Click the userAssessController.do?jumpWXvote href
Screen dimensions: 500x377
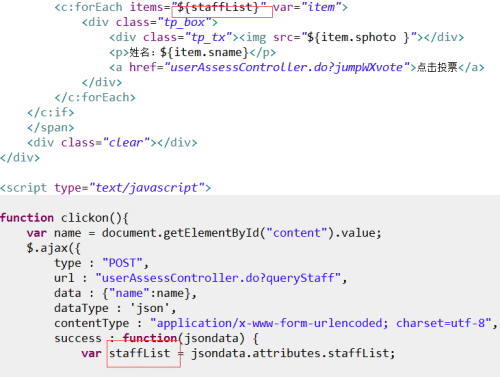tap(286, 67)
